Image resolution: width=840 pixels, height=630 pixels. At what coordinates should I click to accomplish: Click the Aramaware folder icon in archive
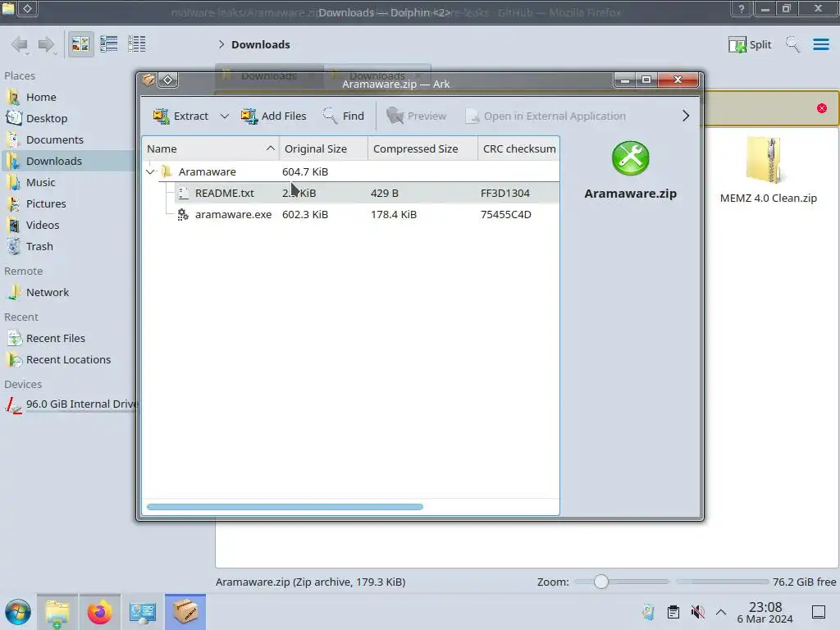(x=167, y=172)
